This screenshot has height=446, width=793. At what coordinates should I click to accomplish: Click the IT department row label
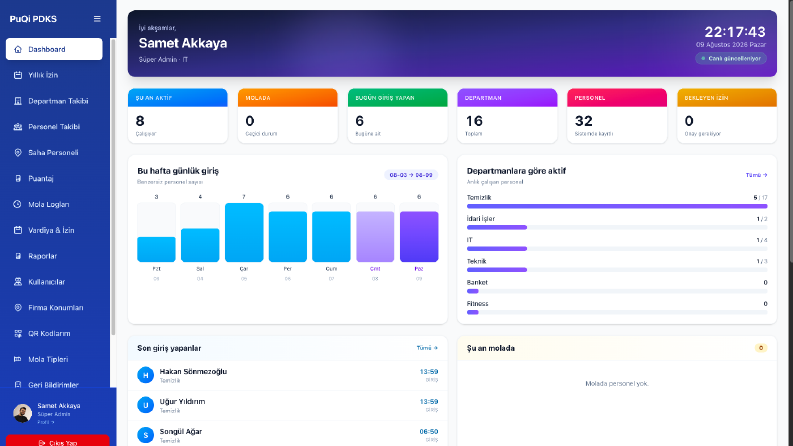click(470, 240)
